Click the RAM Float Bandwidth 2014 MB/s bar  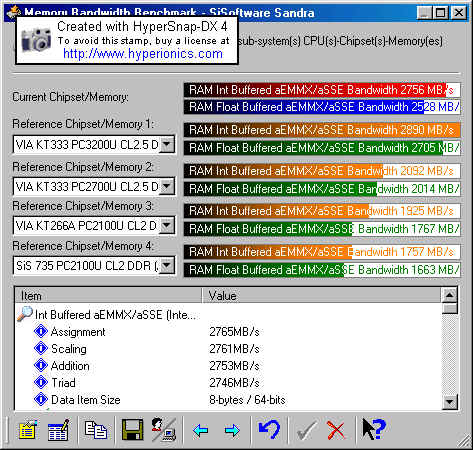click(322, 189)
